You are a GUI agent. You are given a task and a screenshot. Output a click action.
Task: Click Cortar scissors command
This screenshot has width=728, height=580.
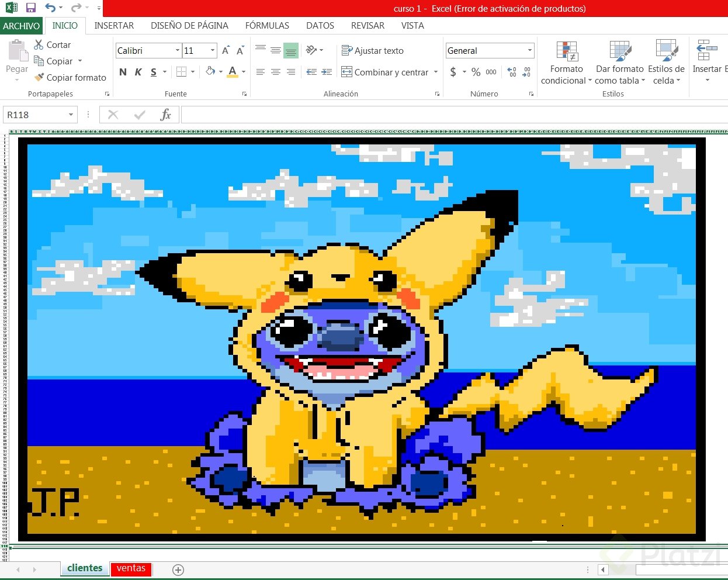coord(52,44)
